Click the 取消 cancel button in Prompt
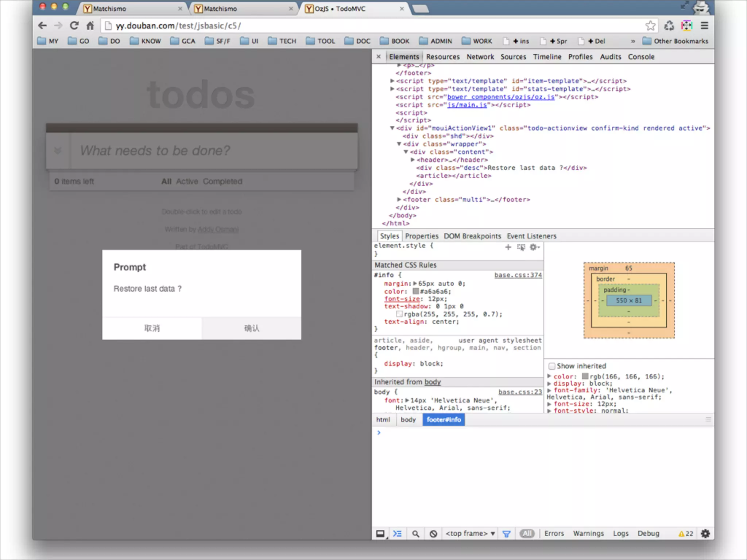 click(152, 328)
